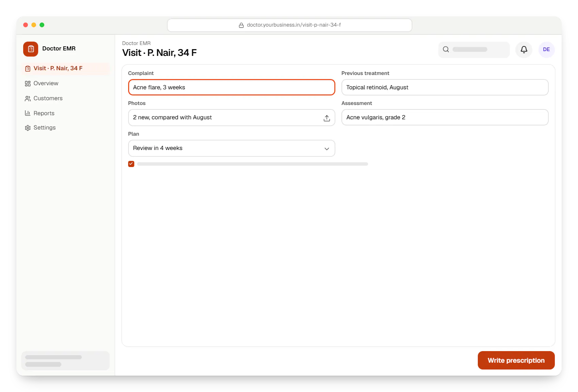
Task: Maximize the window with the green button
Action: tap(42, 25)
